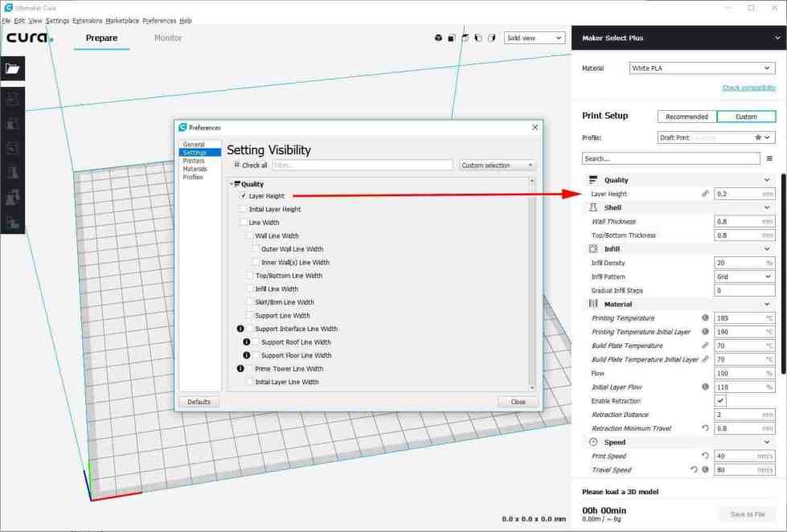
Task: Select the Support Blocker tool
Action: 13,222
